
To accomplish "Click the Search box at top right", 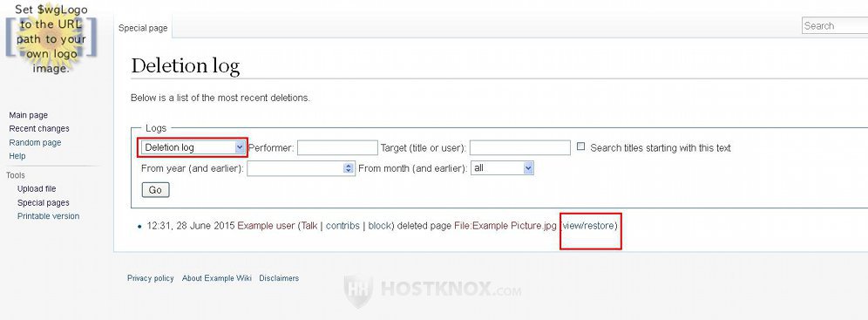I will [x=834, y=25].
